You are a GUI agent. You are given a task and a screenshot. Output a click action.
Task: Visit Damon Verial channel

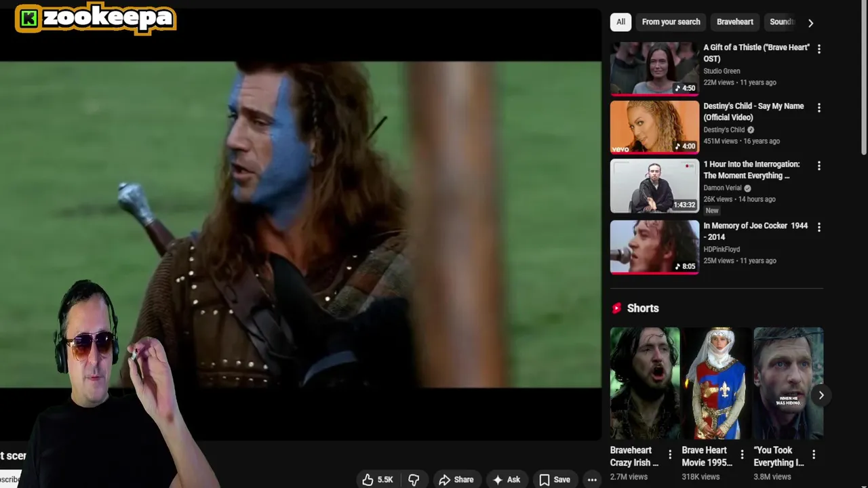722,188
